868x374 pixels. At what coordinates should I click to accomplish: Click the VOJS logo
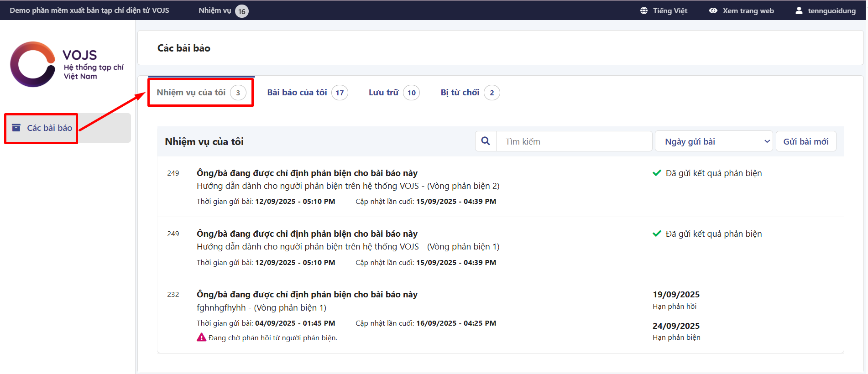coord(67,64)
